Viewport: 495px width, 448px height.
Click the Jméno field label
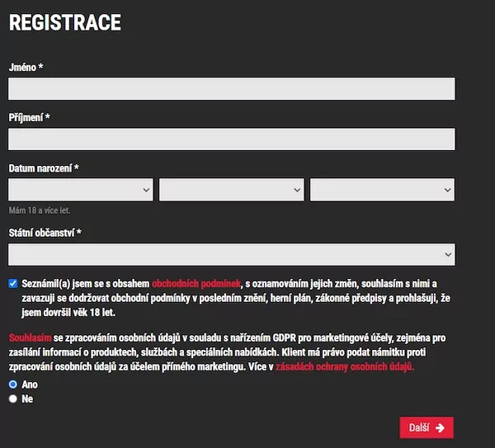26,67
